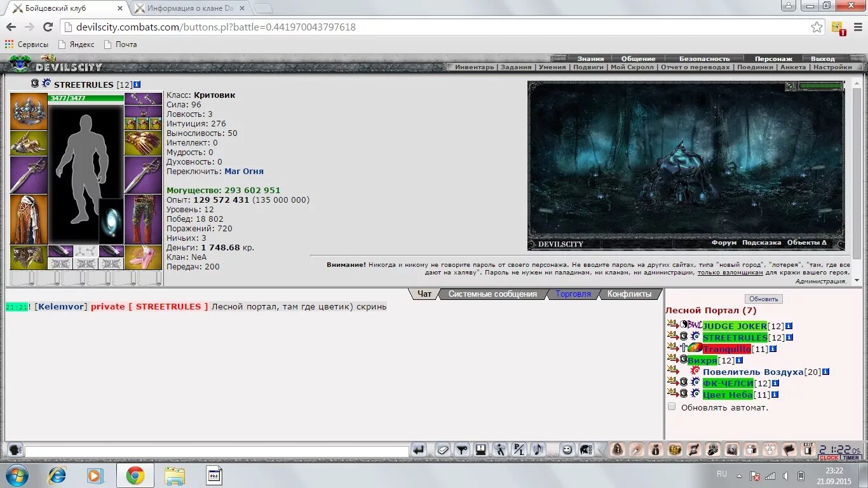Screen dimensions: 868x488
Task: Click player name ФК-ЧЕЛСИ in list
Action: [728, 383]
